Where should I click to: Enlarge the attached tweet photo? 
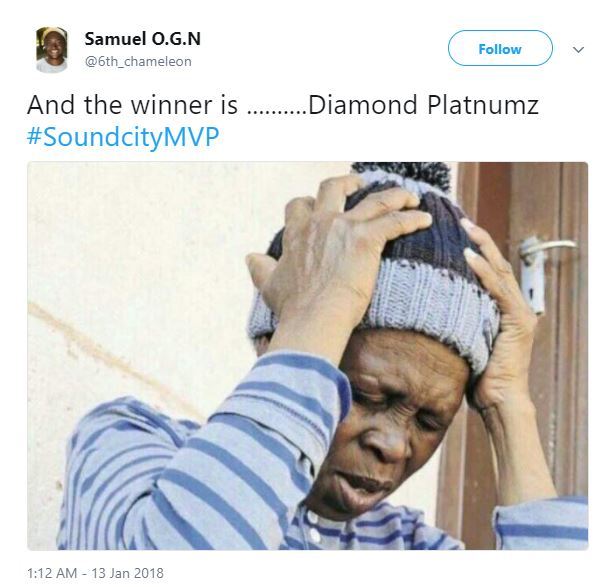[307, 355]
